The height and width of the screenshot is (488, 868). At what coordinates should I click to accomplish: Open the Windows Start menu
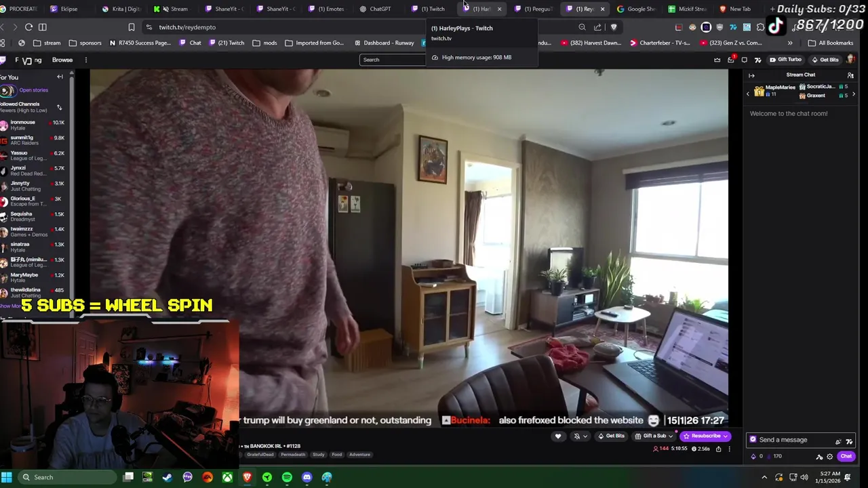(x=6, y=477)
